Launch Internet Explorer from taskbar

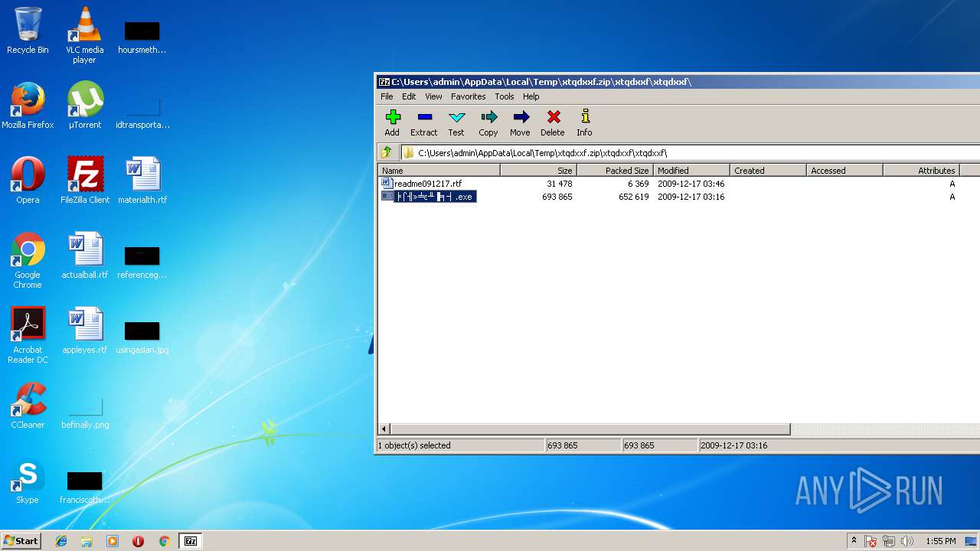[x=61, y=541]
